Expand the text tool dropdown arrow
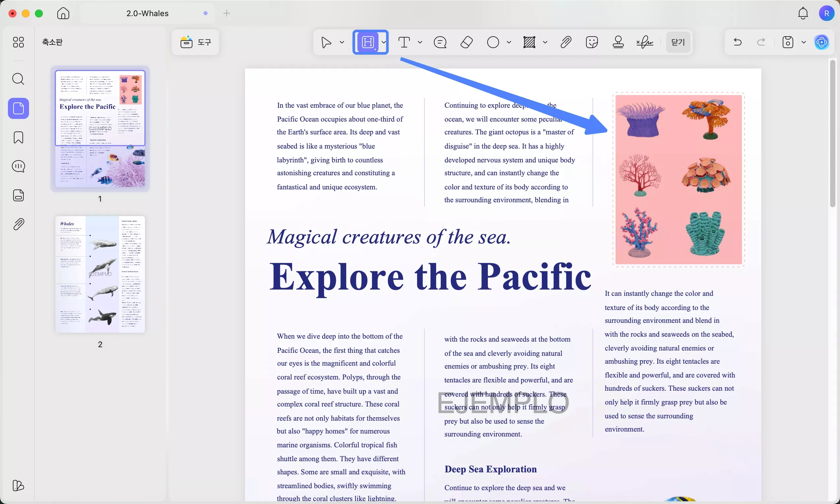This screenshot has width=840, height=504. click(420, 42)
